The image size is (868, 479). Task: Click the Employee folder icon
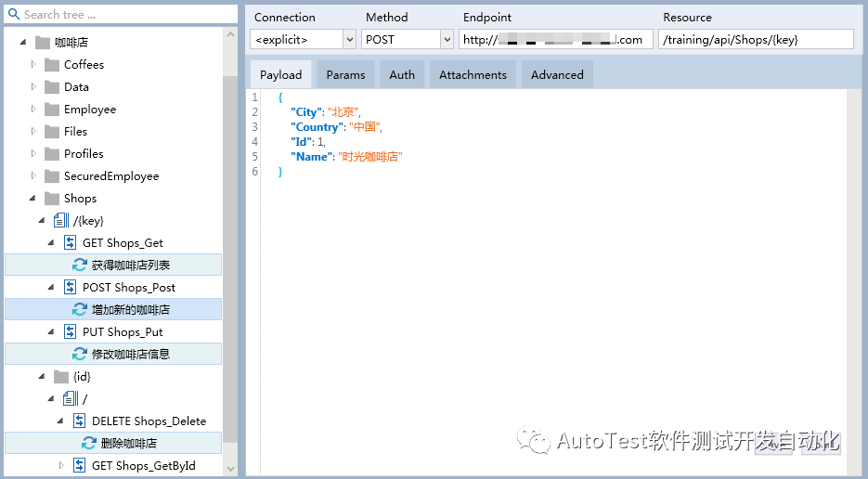(52, 110)
